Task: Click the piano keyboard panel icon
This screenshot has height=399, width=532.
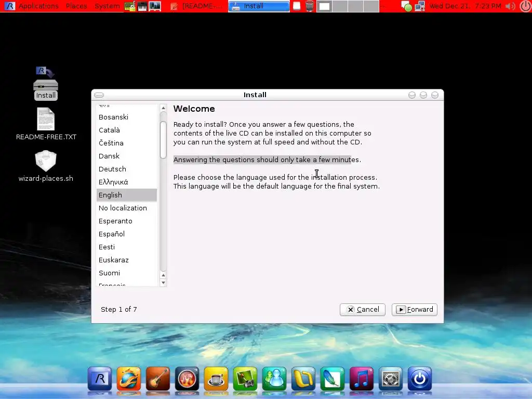Action: (x=142, y=6)
